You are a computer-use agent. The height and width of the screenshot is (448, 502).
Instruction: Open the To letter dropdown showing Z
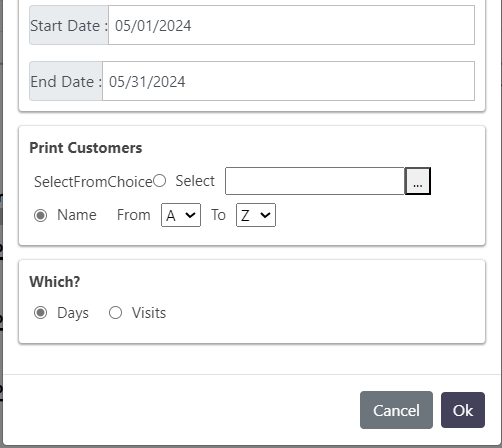[256, 215]
